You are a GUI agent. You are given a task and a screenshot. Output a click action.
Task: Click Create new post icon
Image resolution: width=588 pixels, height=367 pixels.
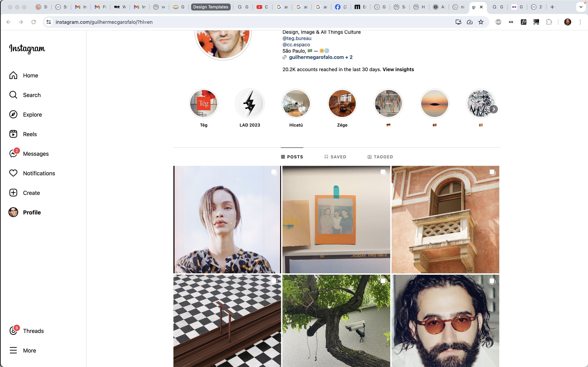point(13,193)
